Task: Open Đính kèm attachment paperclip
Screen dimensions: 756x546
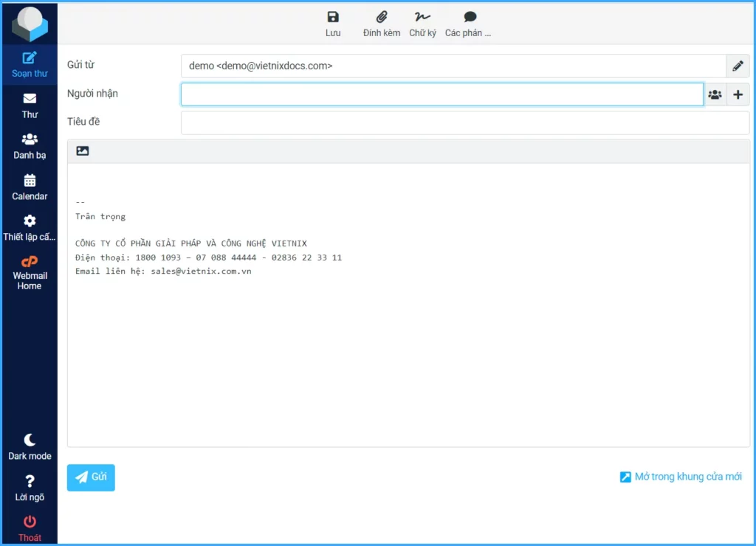Action: [x=382, y=23]
